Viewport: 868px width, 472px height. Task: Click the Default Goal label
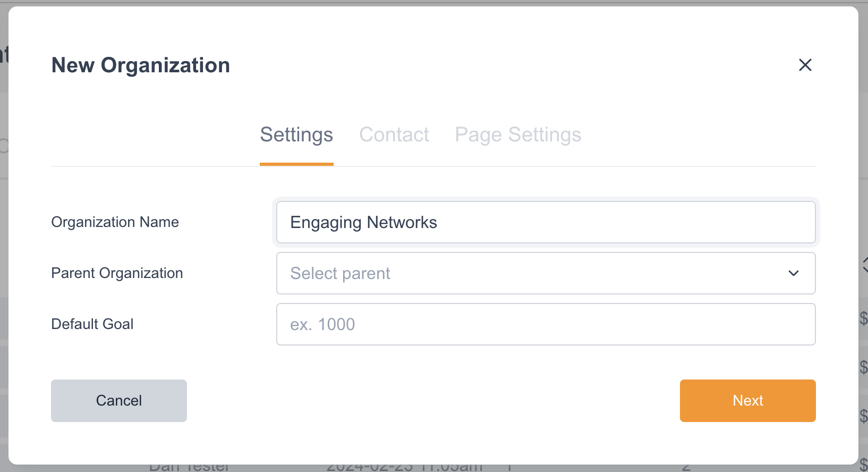tap(92, 324)
